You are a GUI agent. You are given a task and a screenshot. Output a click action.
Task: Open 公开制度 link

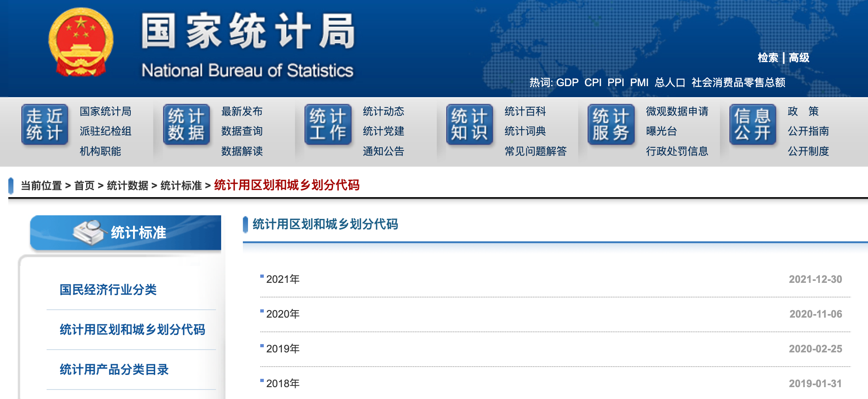tap(808, 151)
